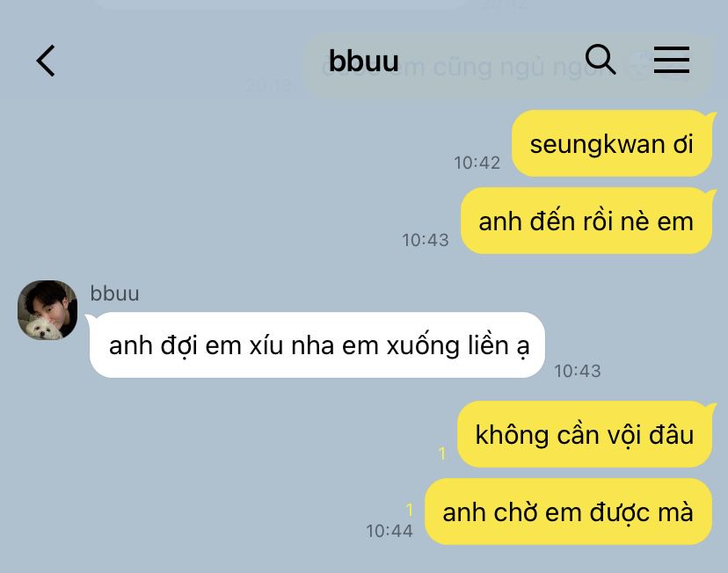Tap the 'anh chờ em được mà' bubble
The width and height of the screenshot is (728, 573).
click(x=568, y=511)
